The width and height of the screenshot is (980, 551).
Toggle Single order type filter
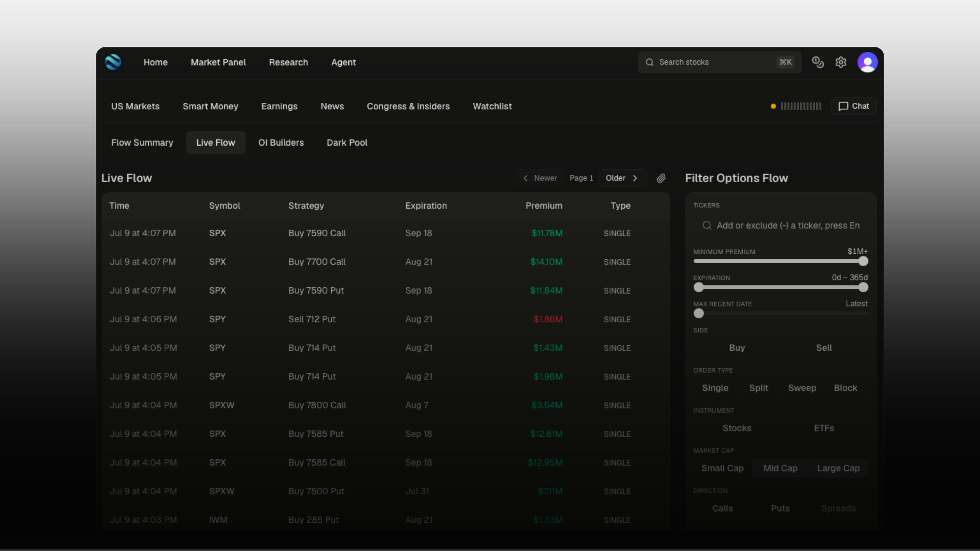tap(715, 388)
